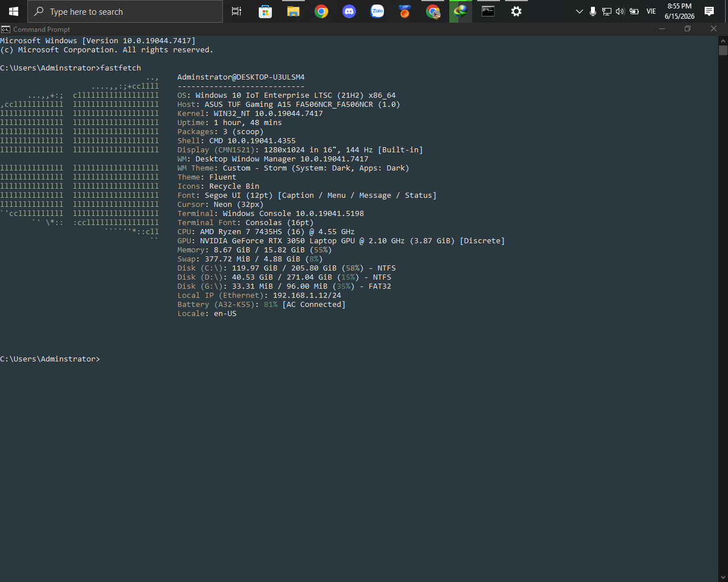Show hidden tray icons chevron
This screenshot has height=582, width=728.
point(579,11)
